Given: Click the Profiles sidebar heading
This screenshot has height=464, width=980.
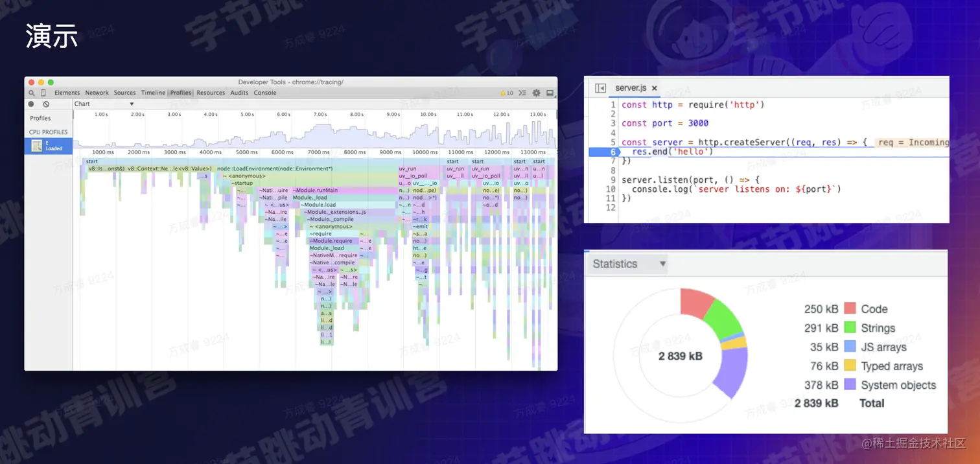Looking at the screenshot, I should pos(40,119).
